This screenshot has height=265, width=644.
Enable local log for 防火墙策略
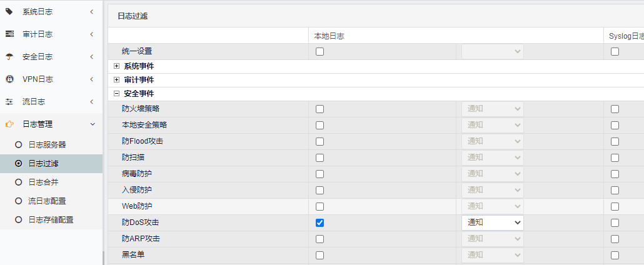319,109
